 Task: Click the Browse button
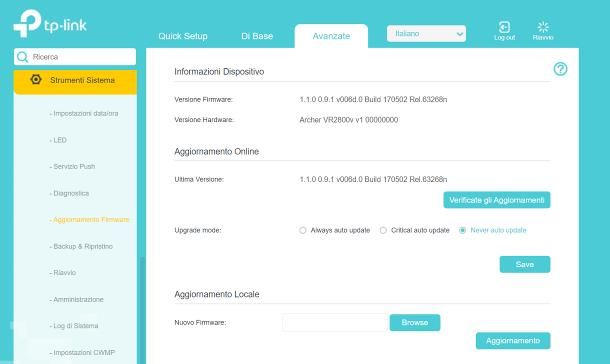415,323
